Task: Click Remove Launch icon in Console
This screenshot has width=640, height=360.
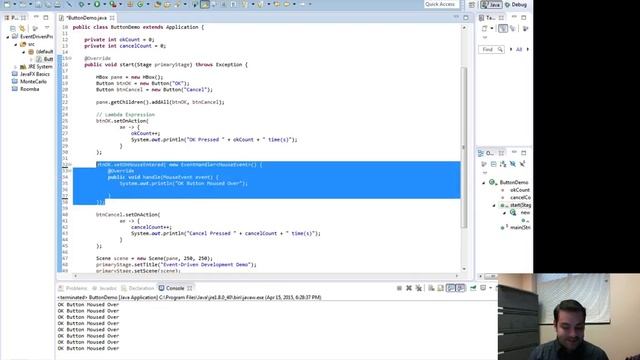Action: point(409,288)
